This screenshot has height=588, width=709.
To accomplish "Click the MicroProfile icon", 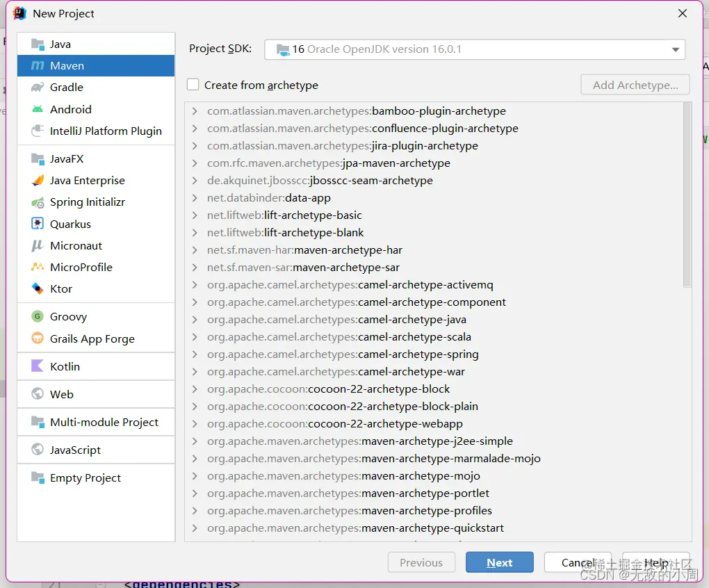I will pos(38,267).
